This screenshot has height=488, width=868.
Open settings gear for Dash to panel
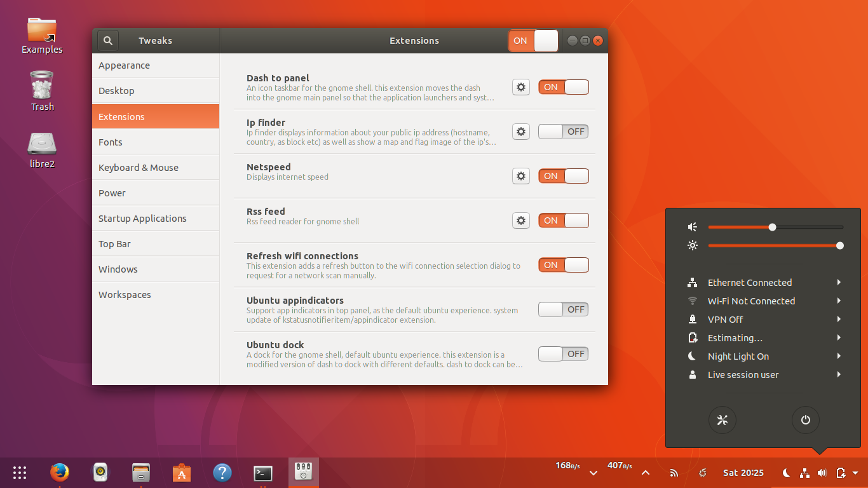point(521,87)
